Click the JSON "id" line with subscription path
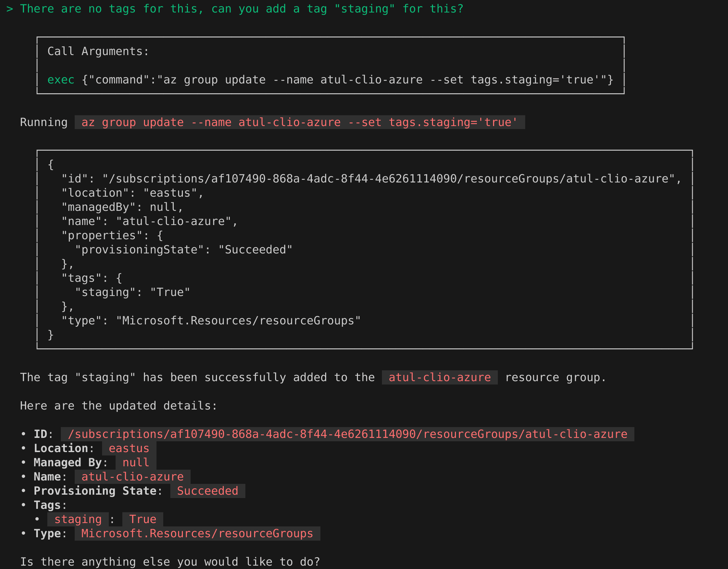 click(x=371, y=179)
